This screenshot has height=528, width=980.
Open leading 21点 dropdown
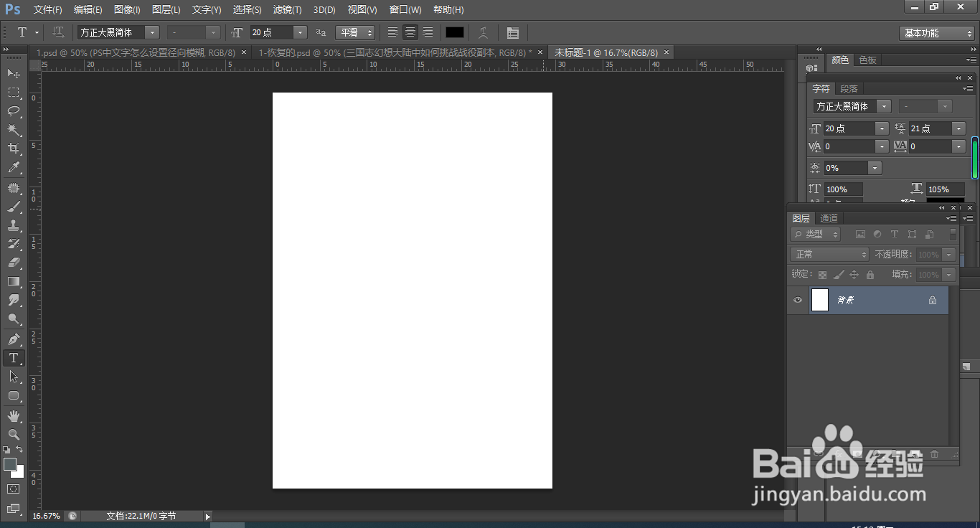[x=958, y=128]
